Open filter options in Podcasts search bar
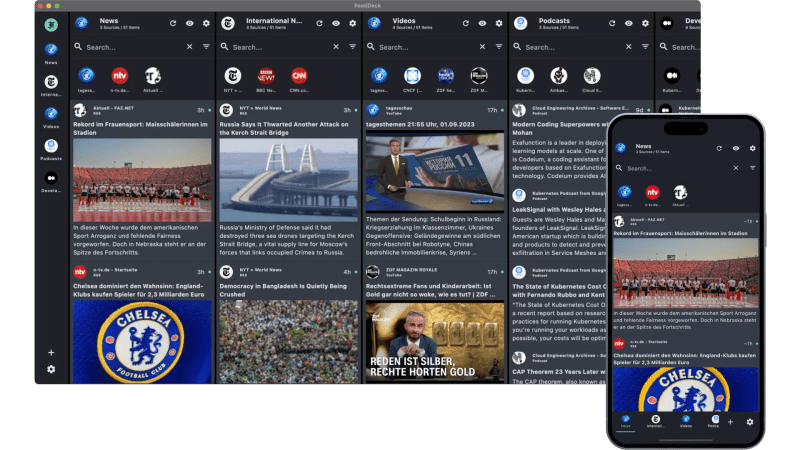The height and width of the screenshot is (450, 800). (645, 46)
